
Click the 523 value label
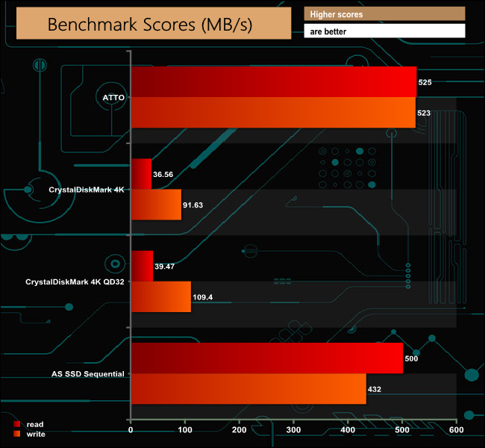424,113
